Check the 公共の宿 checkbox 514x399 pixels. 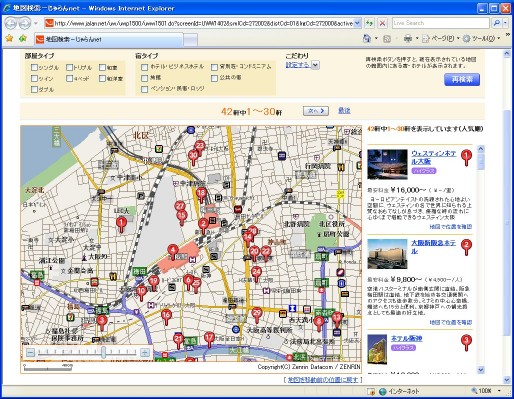coord(214,78)
